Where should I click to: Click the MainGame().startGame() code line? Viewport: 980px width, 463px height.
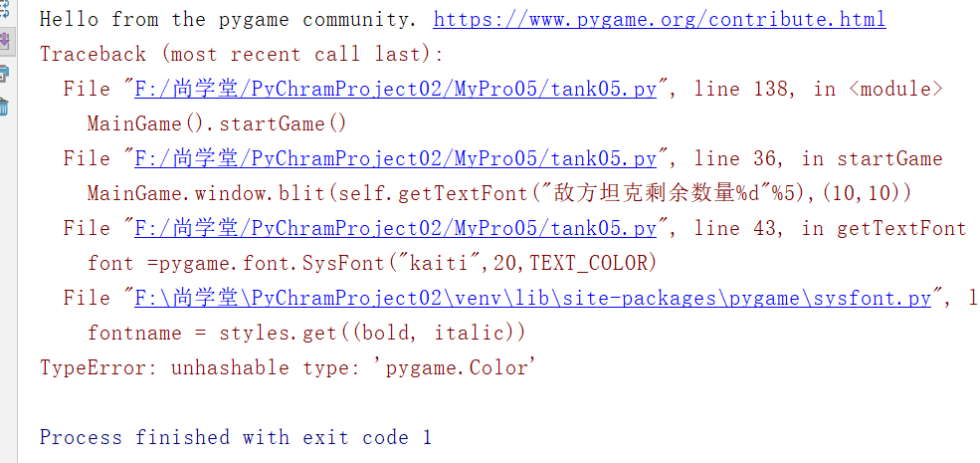pyautogui.click(x=216, y=123)
